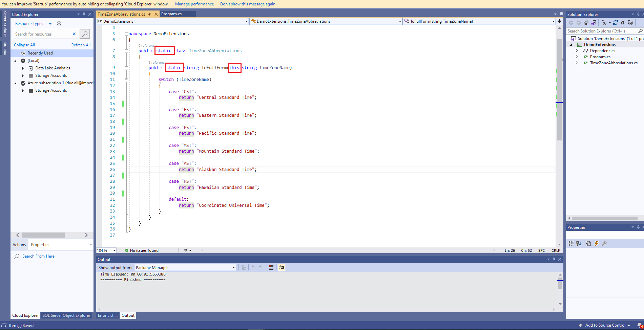Open the Show output from dropdown
The width and height of the screenshot is (644, 330).
click(233, 267)
